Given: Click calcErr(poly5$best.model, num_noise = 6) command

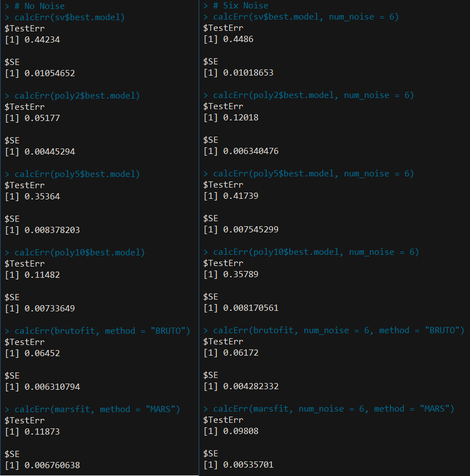Looking at the screenshot, I should click(x=313, y=174).
